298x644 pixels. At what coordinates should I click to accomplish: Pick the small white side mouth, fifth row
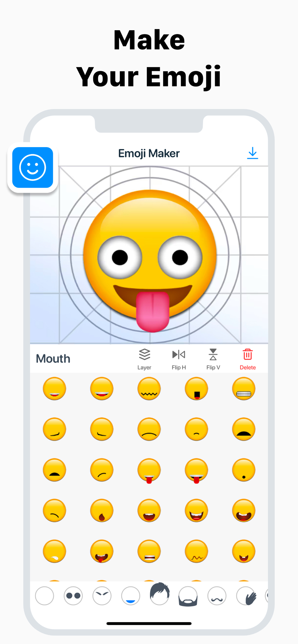[x=55, y=551]
